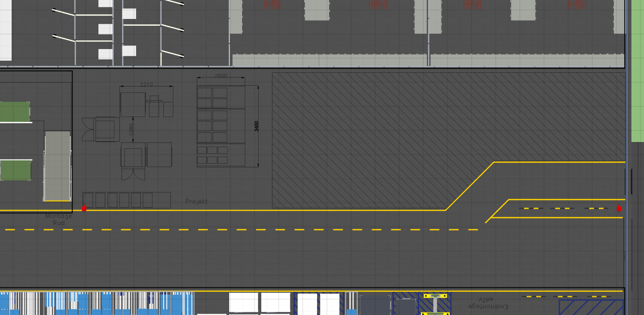Click the machine outline with double doors below 1080

click(133, 161)
